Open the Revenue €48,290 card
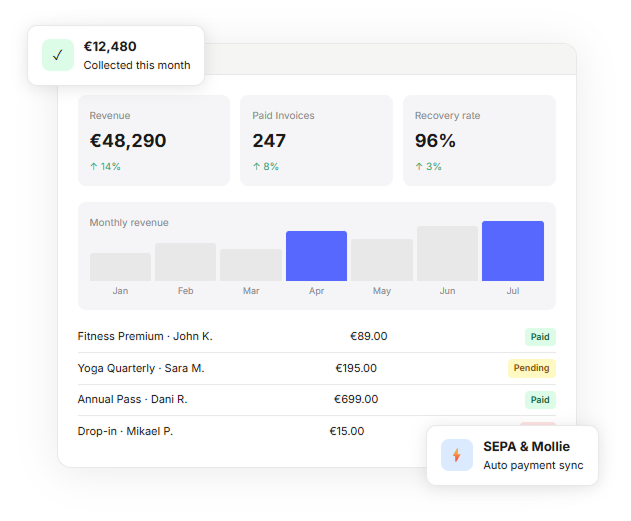This screenshot has height=521, width=631. (153, 140)
